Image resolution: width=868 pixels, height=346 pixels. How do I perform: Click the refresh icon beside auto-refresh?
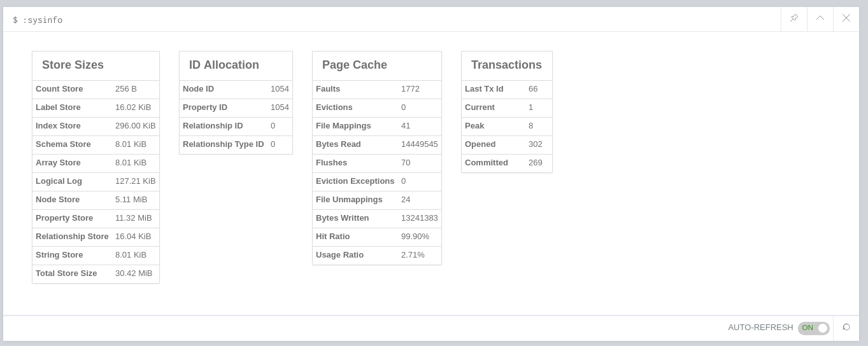[846, 328]
